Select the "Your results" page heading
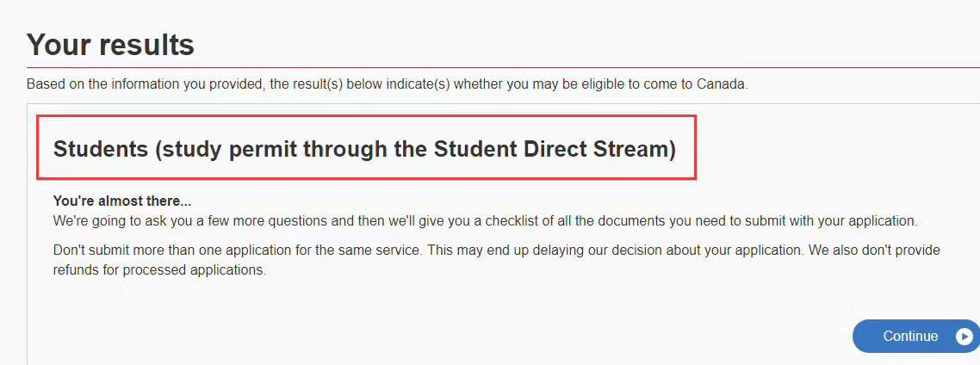This screenshot has height=365, width=980. coord(110,45)
